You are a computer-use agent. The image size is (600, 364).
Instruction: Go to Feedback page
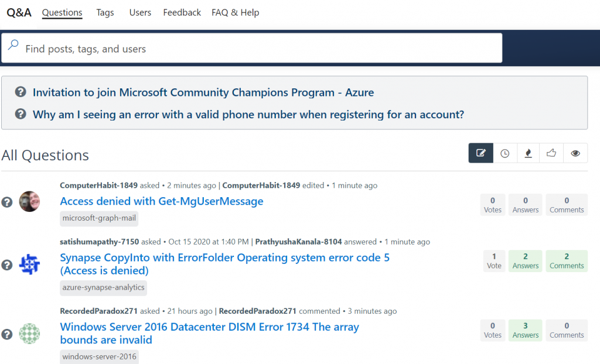point(182,12)
